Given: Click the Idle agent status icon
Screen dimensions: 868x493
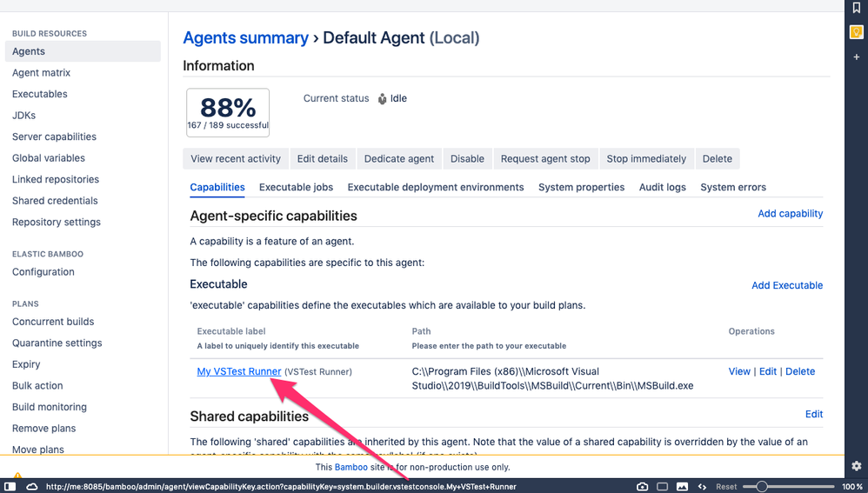Looking at the screenshot, I should pyautogui.click(x=382, y=98).
